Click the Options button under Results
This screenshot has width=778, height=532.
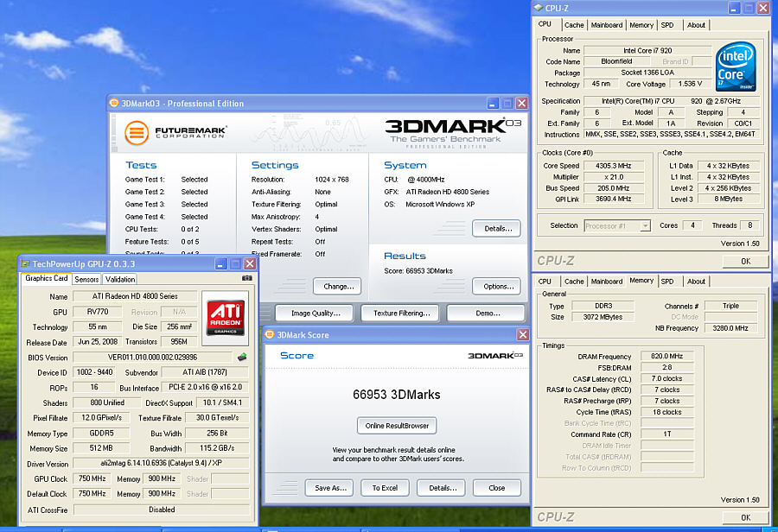click(x=497, y=286)
